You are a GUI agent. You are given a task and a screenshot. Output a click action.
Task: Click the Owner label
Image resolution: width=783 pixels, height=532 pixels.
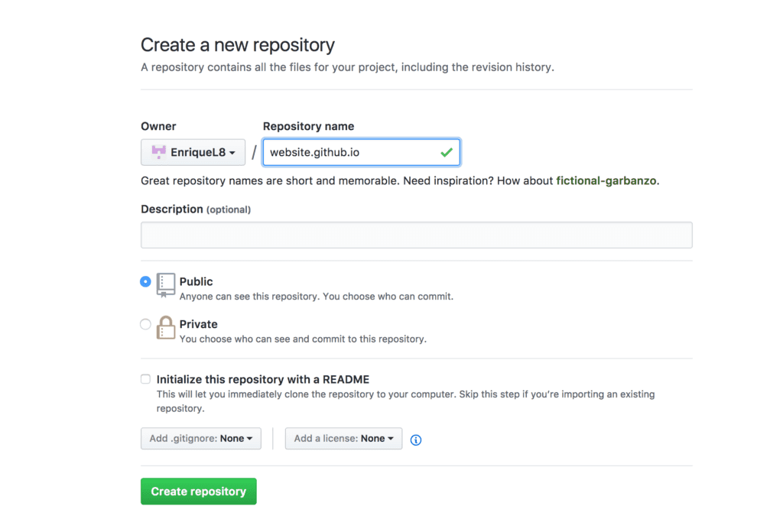158,126
